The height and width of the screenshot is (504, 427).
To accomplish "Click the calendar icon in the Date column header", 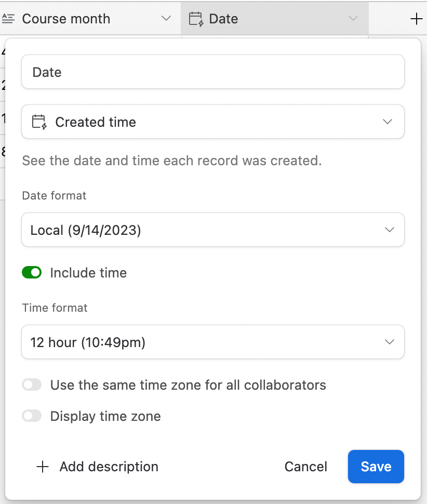I will click(x=196, y=19).
